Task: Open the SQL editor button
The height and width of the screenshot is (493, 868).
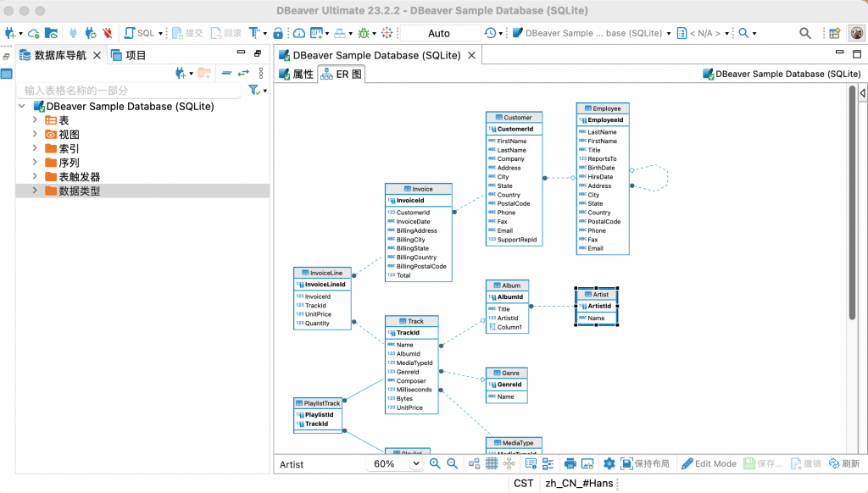Action: [141, 33]
